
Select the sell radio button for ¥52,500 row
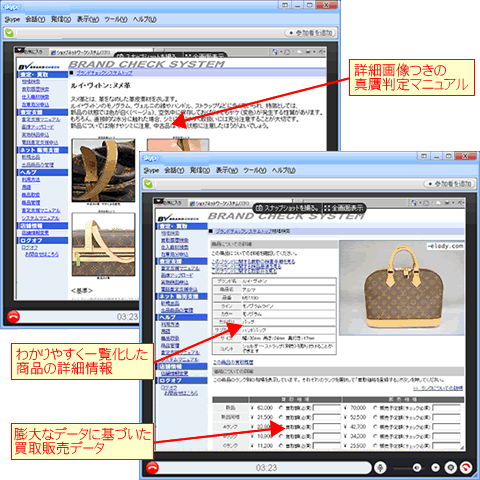pyautogui.click(x=375, y=417)
